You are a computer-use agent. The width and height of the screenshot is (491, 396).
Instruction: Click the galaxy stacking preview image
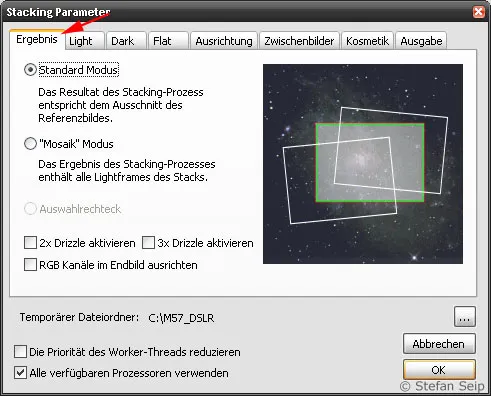coord(363,164)
